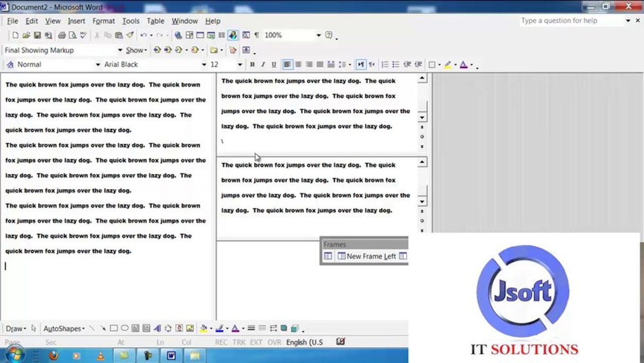The height and width of the screenshot is (363, 644).
Task: Click scroll down arrow in lower right frame
Action: [x=422, y=201]
